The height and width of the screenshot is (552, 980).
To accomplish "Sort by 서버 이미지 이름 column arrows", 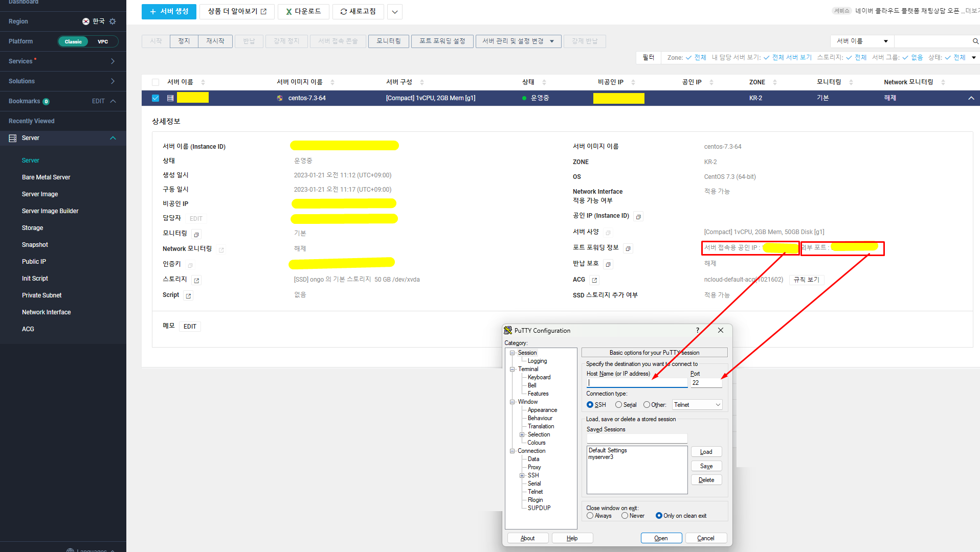I will point(332,82).
